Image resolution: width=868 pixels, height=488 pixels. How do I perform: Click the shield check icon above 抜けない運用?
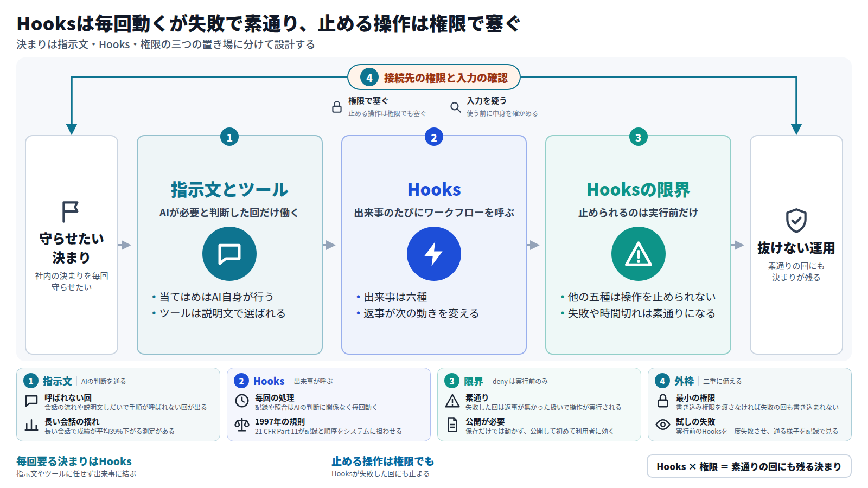(796, 221)
